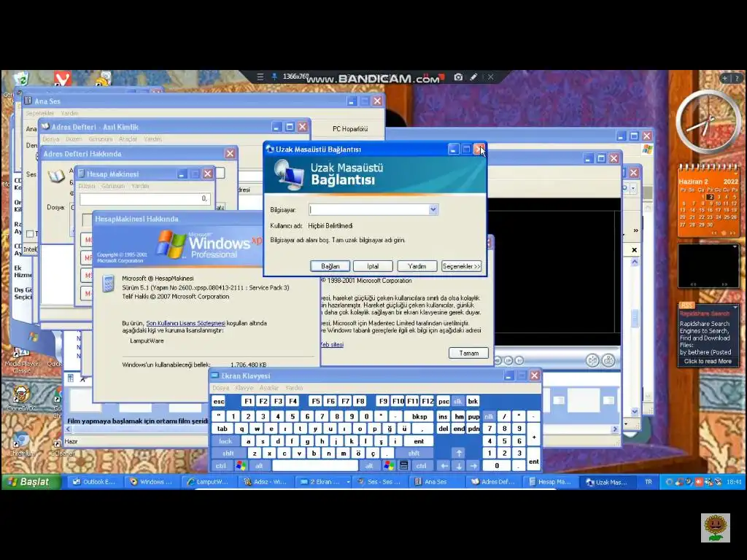The height and width of the screenshot is (560, 747).
Task: Toggle the nlk num lock key
Action: point(489,416)
